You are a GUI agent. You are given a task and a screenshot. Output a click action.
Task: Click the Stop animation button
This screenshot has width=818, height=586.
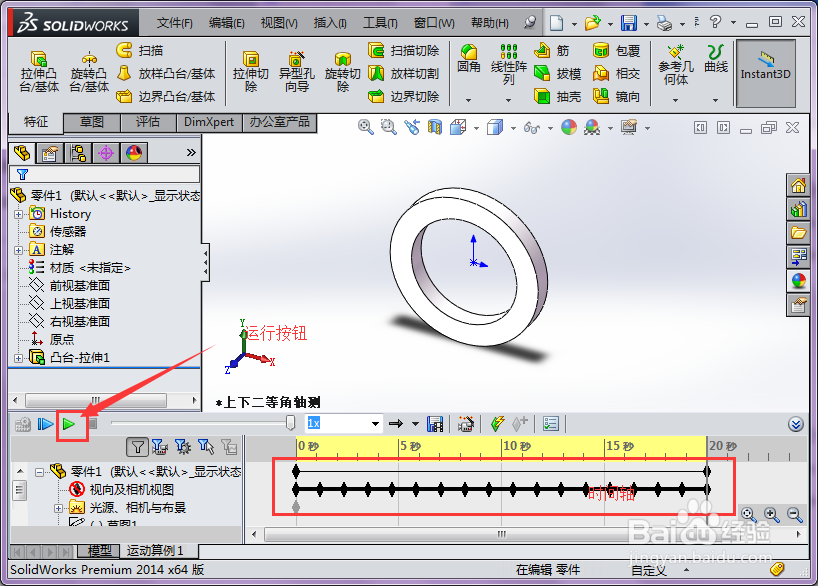point(93,424)
